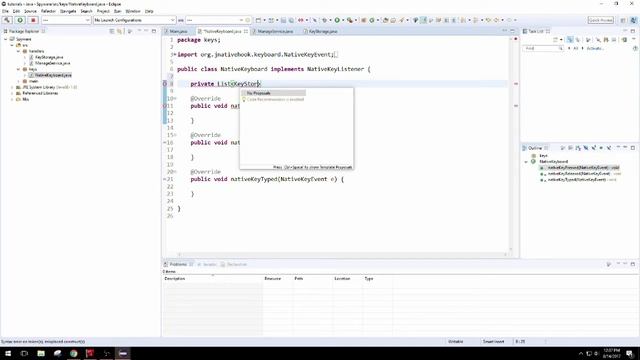Open the Source menu
Image resolution: width=640 pixels, height=360 pixels.
(x=30, y=11)
